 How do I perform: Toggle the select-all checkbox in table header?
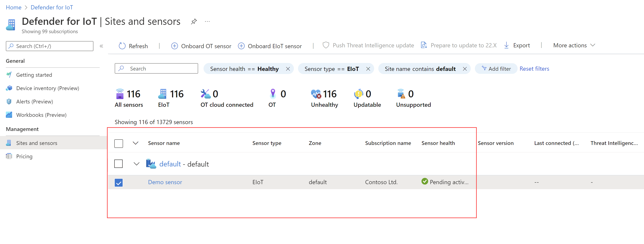point(118,143)
